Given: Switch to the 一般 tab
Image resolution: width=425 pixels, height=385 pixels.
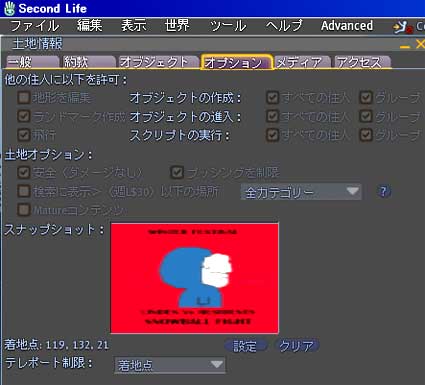Looking at the screenshot, I should [x=32, y=62].
